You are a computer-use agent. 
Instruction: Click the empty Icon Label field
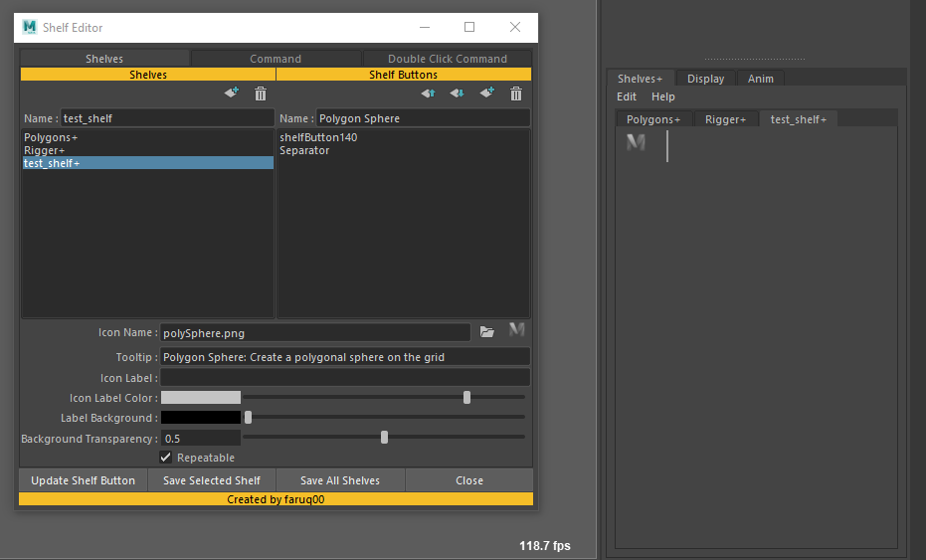point(345,377)
